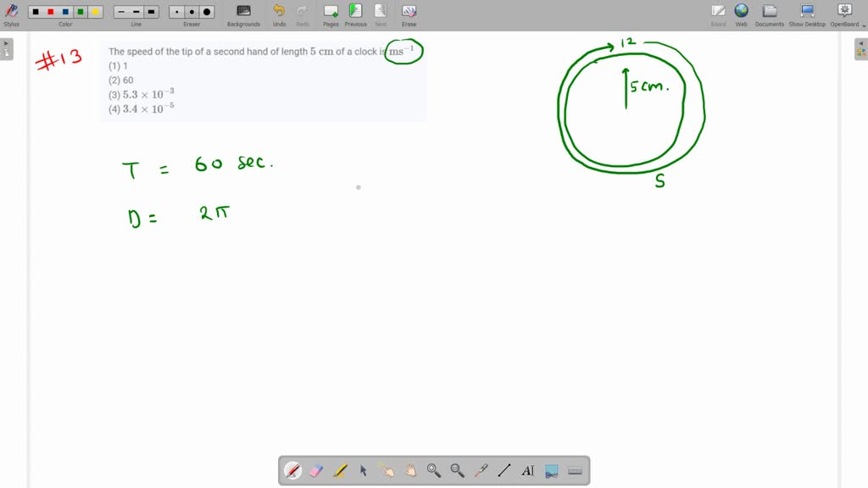The width and height of the screenshot is (868, 488).
Task: Go to the Previous page
Action: 355,15
